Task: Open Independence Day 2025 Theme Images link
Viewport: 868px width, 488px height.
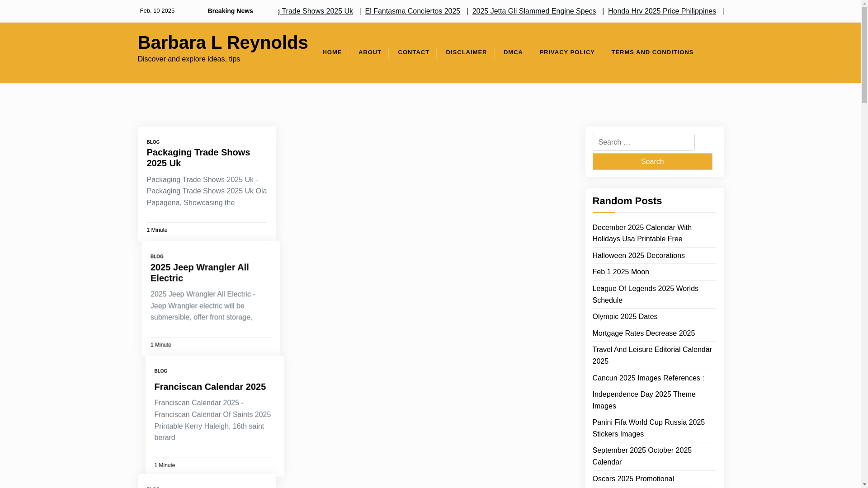Action: (x=644, y=400)
